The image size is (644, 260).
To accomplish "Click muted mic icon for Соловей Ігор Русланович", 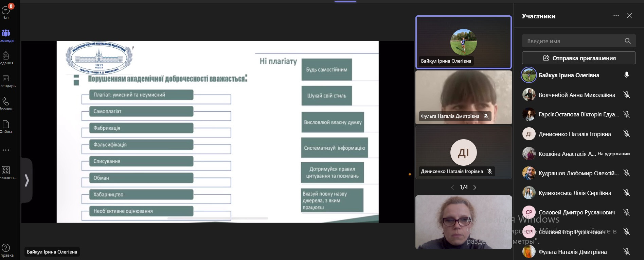I will coord(627,232).
